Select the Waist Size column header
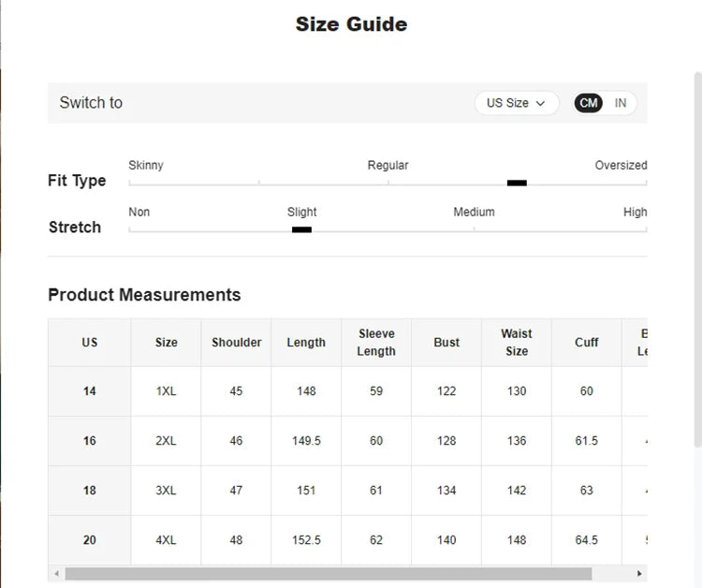This screenshot has height=588, width=702. pyautogui.click(x=517, y=343)
